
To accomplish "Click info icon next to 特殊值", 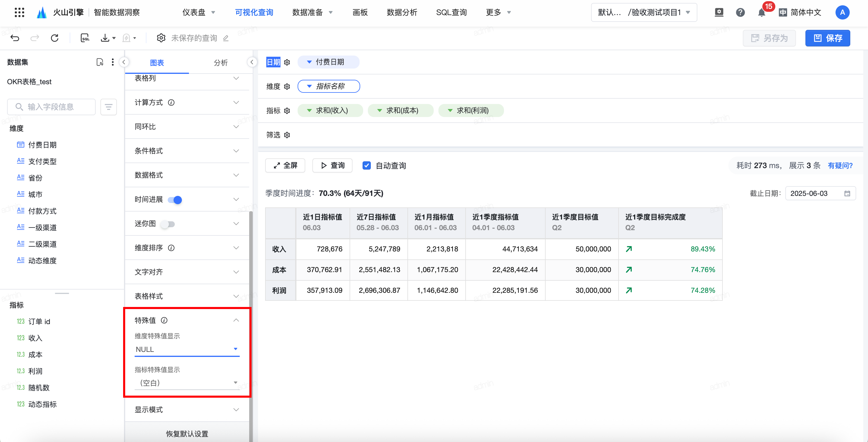I will pos(164,320).
